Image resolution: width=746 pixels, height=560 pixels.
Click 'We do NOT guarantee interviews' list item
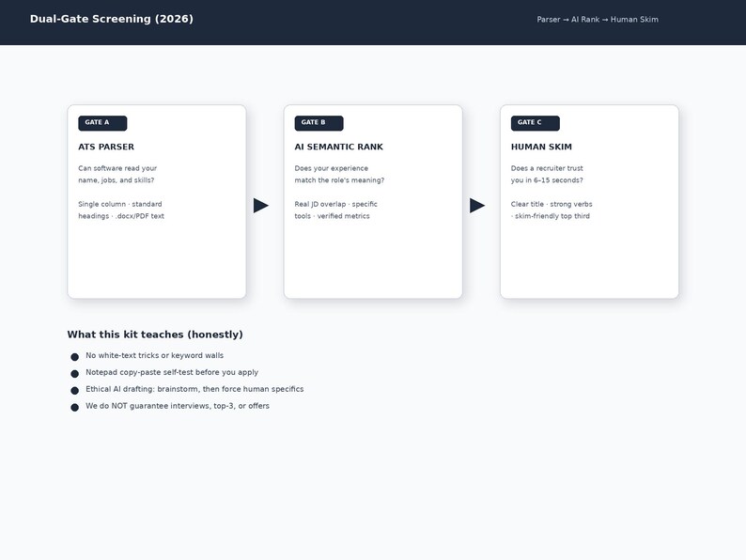click(178, 406)
